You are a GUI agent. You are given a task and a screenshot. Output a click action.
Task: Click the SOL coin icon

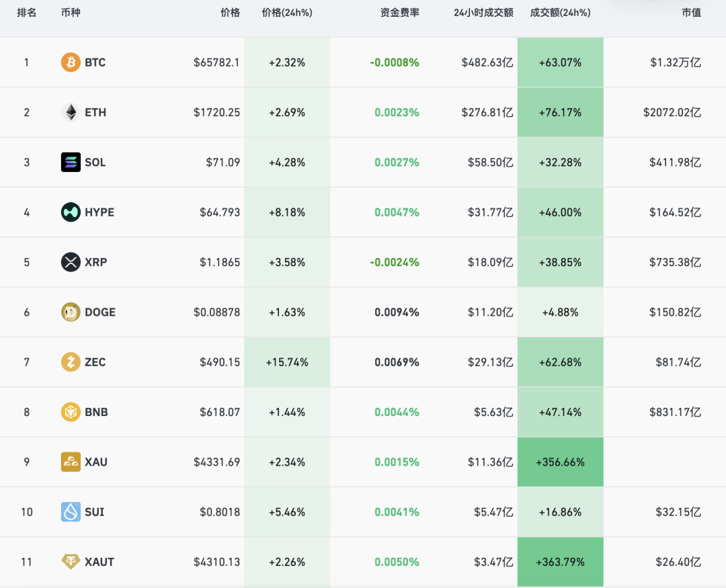pyautogui.click(x=71, y=162)
